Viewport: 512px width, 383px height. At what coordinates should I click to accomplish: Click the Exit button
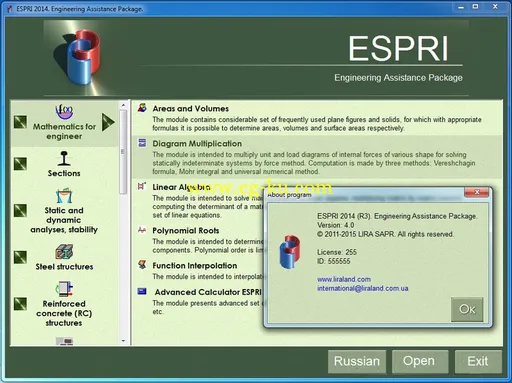pyautogui.click(x=478, y=361)
